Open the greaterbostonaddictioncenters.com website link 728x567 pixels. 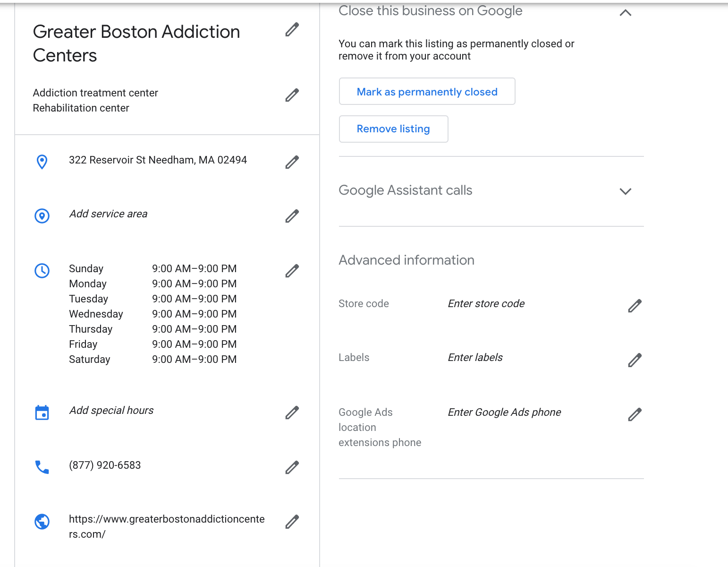tap(167, 526)
